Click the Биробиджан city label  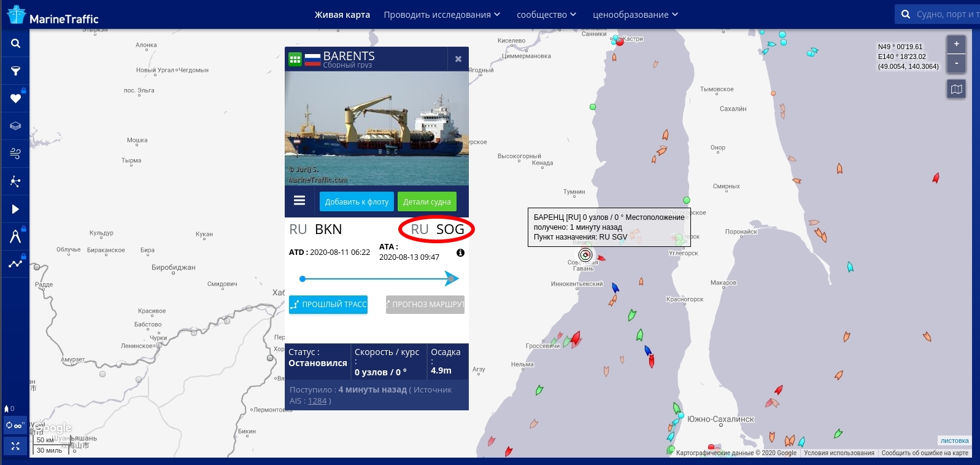point(173,267)
